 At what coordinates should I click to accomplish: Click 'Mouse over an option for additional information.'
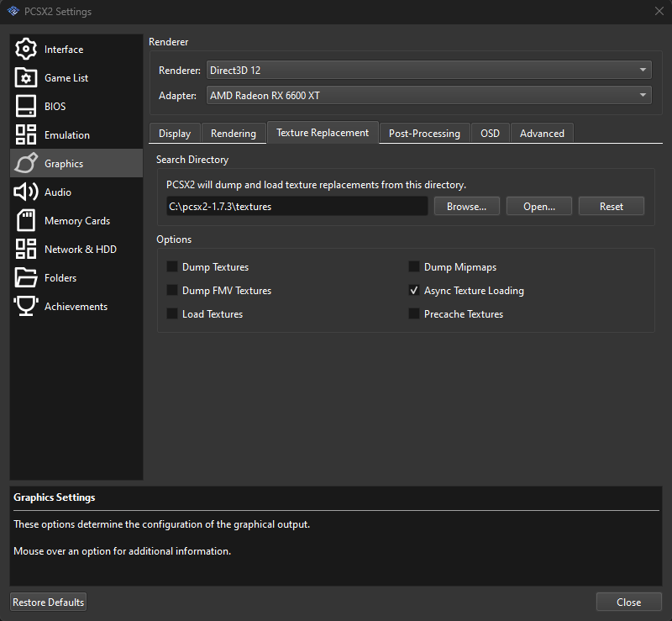122,551
